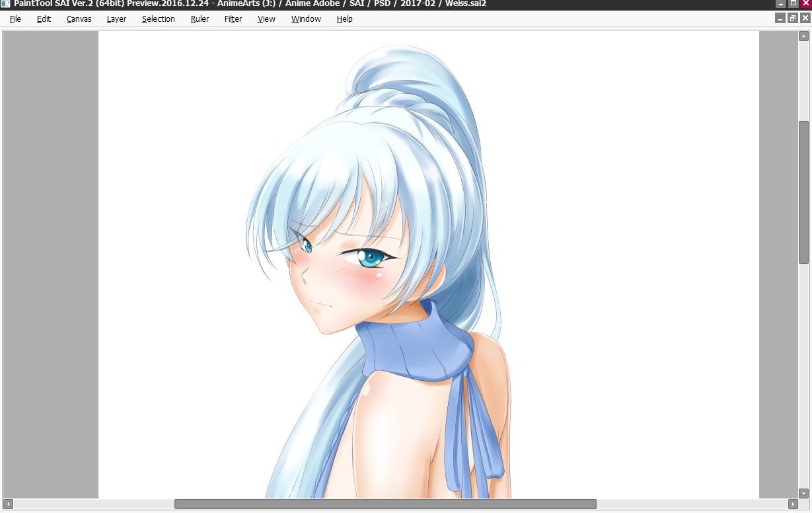Click the PaintTool SAI title bar icon
Viewport: 812px width, 513px height.
pos(6,3)
